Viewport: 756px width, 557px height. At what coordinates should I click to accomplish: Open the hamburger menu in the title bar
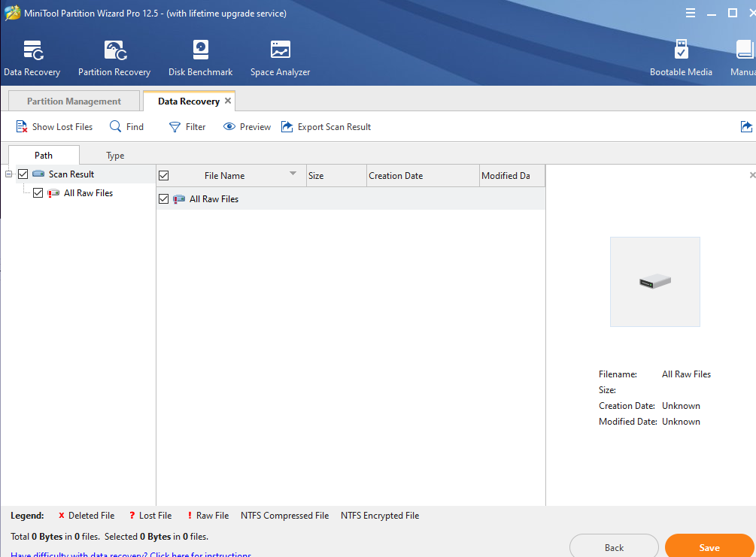coord(691,13)
